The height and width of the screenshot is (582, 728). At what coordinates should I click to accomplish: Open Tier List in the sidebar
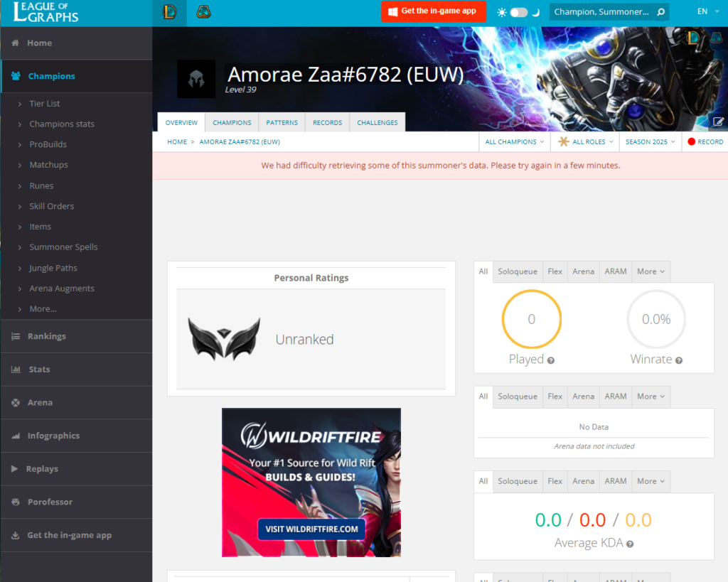(44, 103)
